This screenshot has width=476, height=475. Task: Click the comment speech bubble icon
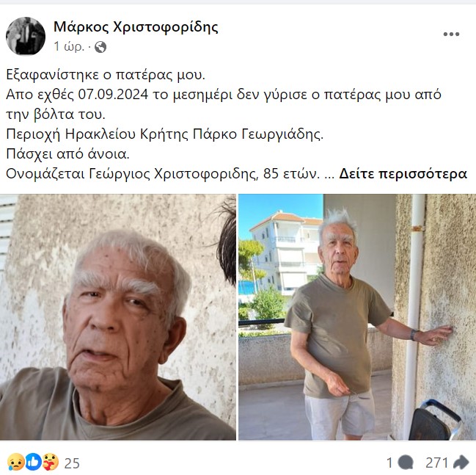406,463
